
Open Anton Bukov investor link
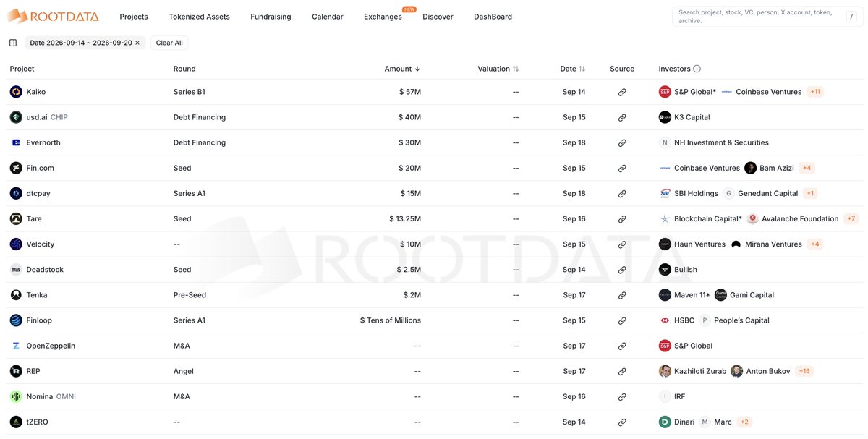tap(768, 371)
